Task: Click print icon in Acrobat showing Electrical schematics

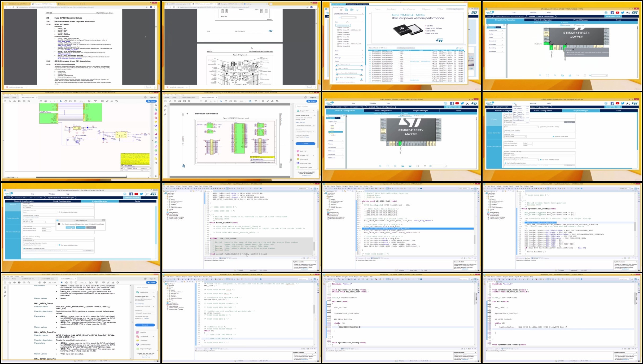Action: point(180,101)
